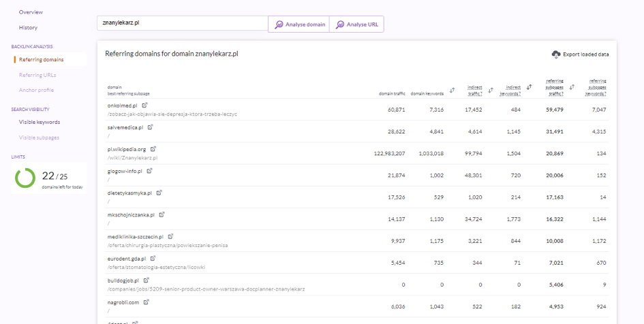Click the referring subpages keywords column header
Screen dimensions: 644x324
point(596,87)
